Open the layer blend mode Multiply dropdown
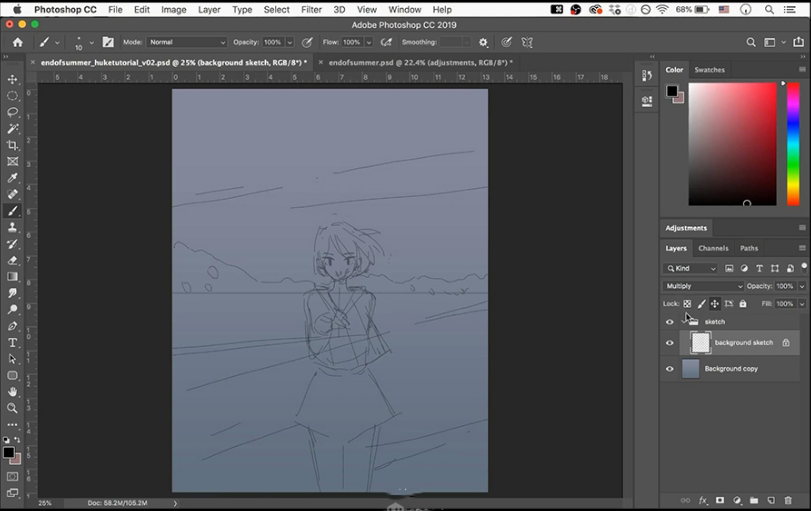 point(704,286)
